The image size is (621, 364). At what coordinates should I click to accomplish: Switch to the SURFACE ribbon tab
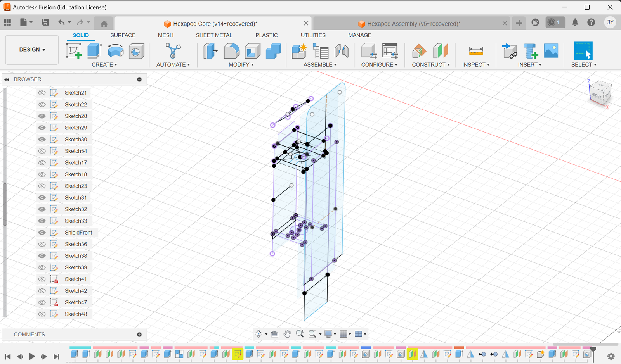[x=123, y=35]
